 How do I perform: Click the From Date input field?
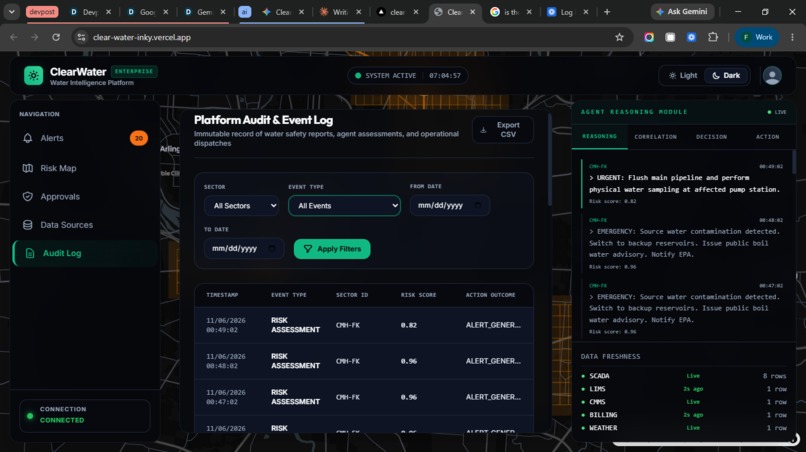(450, 205)
